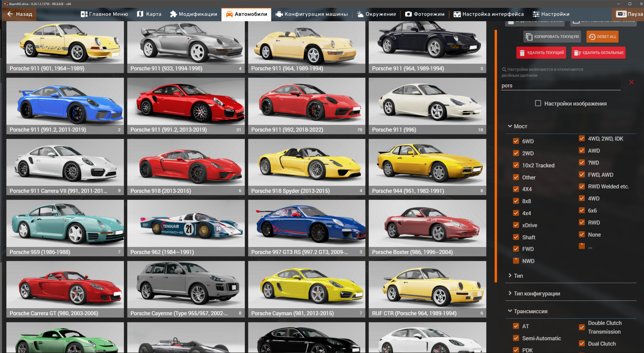This screenshot has width=644, height=353.
Task: Click the keyboard icon next to Пауза
Action: tap(621, 14)
